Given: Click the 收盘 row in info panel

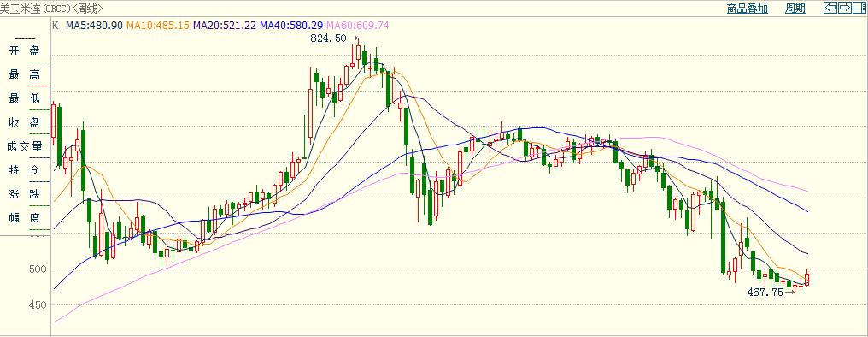Looking at the screenshot, I should tap(25, 122).
